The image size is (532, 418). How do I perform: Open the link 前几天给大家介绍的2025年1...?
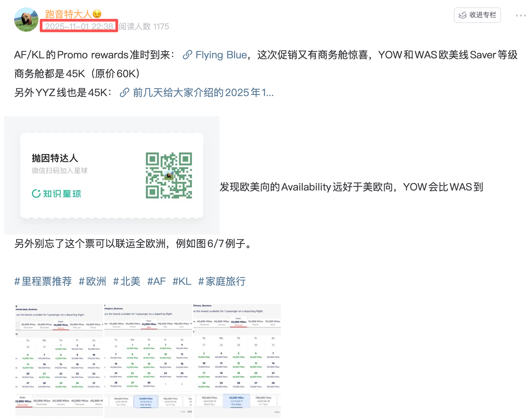coord(203,92)
